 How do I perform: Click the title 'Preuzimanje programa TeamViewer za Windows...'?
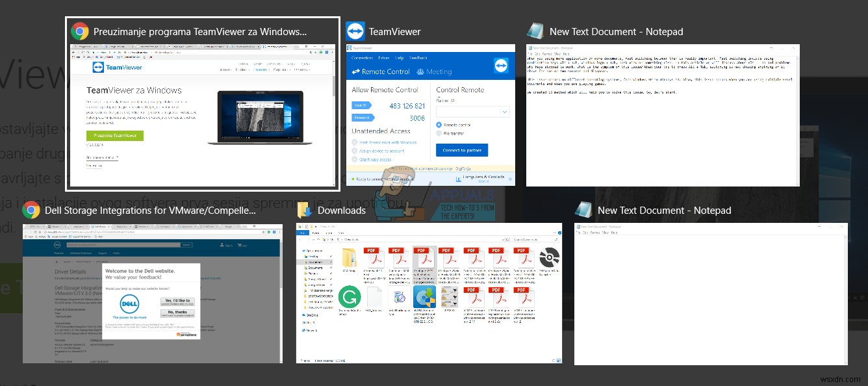coord(200,31)
